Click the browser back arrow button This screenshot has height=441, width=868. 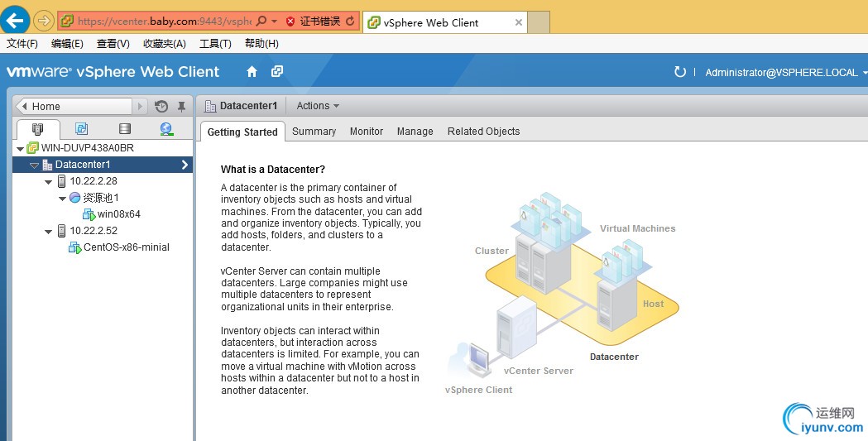click(x=15, y=21)
